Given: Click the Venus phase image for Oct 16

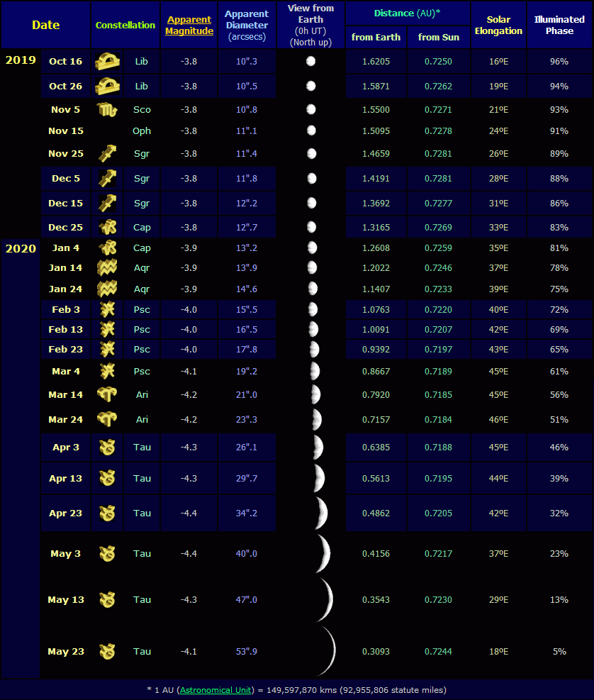Looking at the screenshot, I should coord(310,62).
